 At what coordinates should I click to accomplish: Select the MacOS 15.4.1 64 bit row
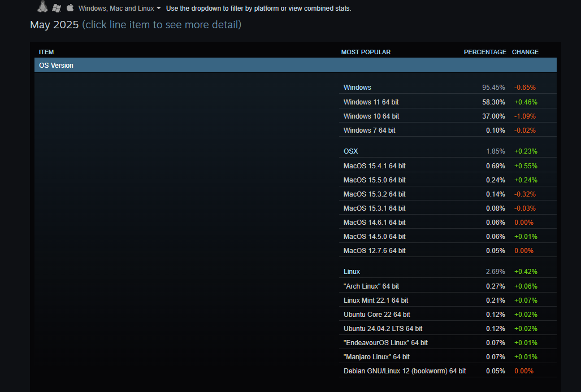click(x=448, y=166)
